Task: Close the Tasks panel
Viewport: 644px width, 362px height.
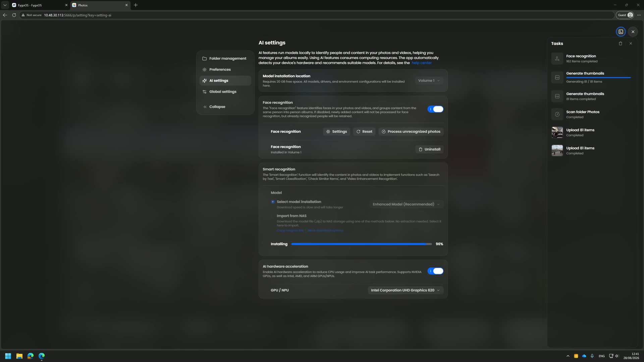Action: coord(631,44)
